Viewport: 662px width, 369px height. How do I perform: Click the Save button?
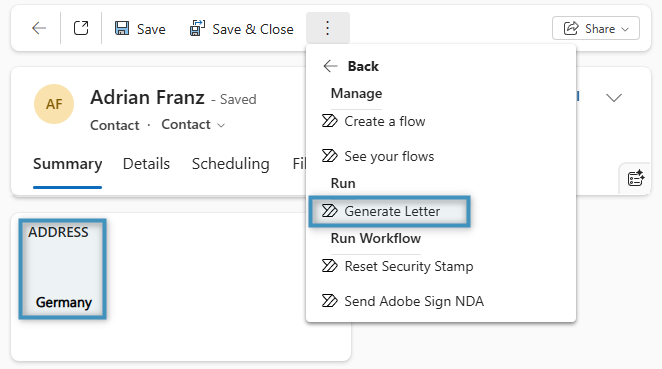[140, 29]
